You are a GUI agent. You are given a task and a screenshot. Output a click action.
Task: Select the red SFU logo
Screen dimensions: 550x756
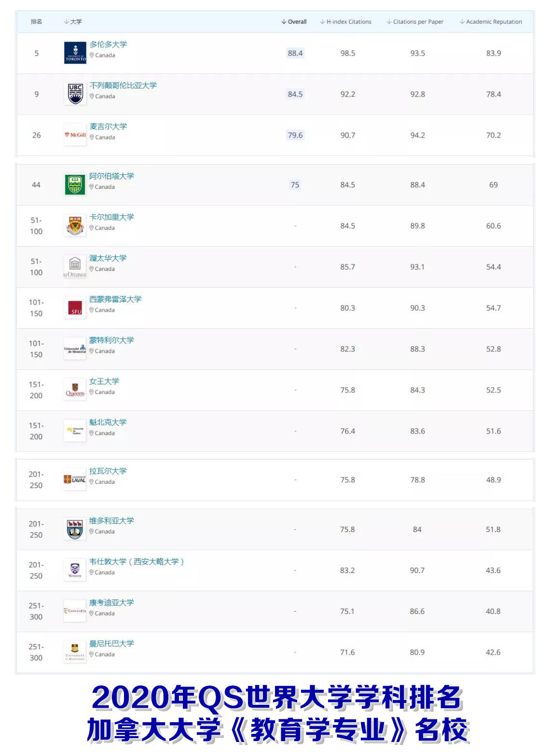75,308
